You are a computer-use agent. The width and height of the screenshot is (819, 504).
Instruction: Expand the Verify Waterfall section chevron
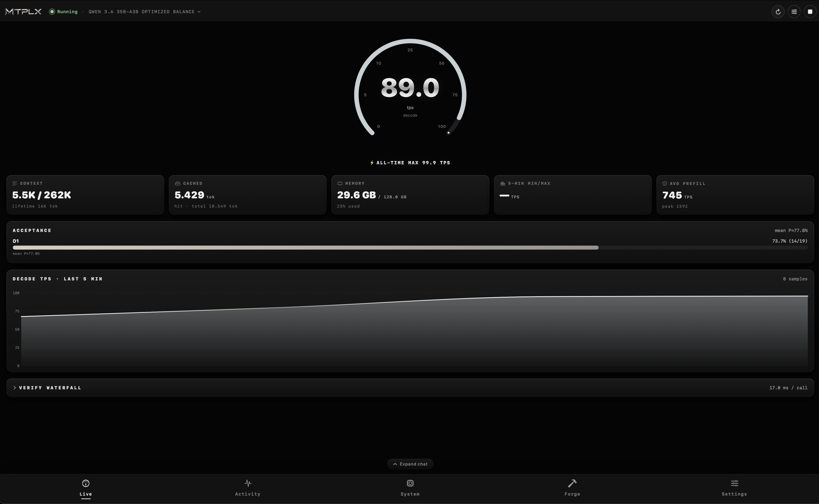pyautogui.click(x=15, y=388)
